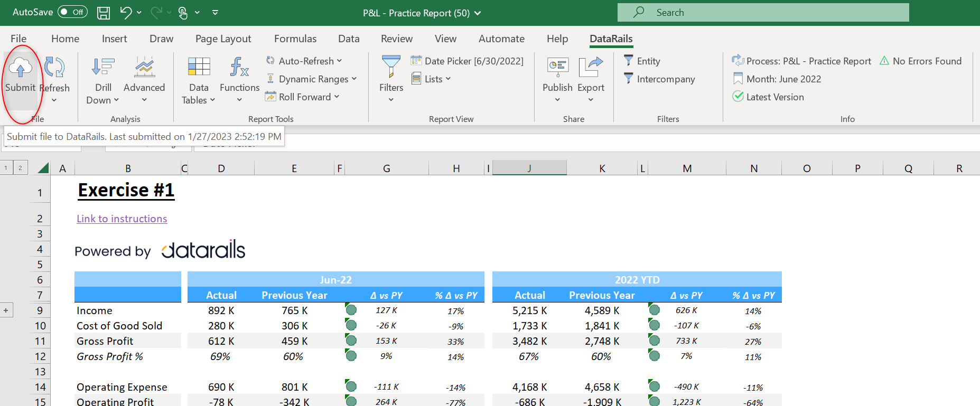The height and width of the screenshot is (406, 980).
Task: Open the Advanced analysis tool
Action: tap(144, 81)
